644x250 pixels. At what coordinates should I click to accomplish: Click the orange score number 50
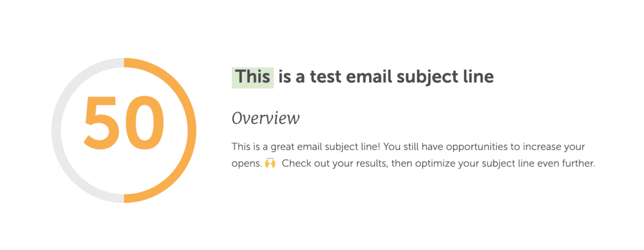point(124,123)
